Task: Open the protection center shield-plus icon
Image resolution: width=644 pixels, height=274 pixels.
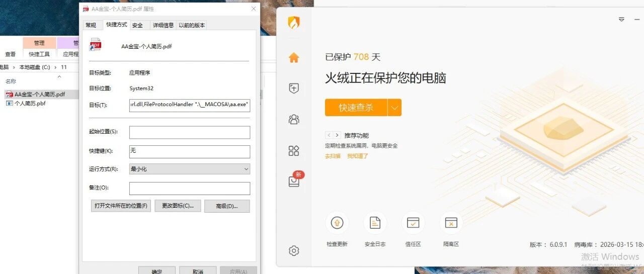Action: tap(294, 88)
